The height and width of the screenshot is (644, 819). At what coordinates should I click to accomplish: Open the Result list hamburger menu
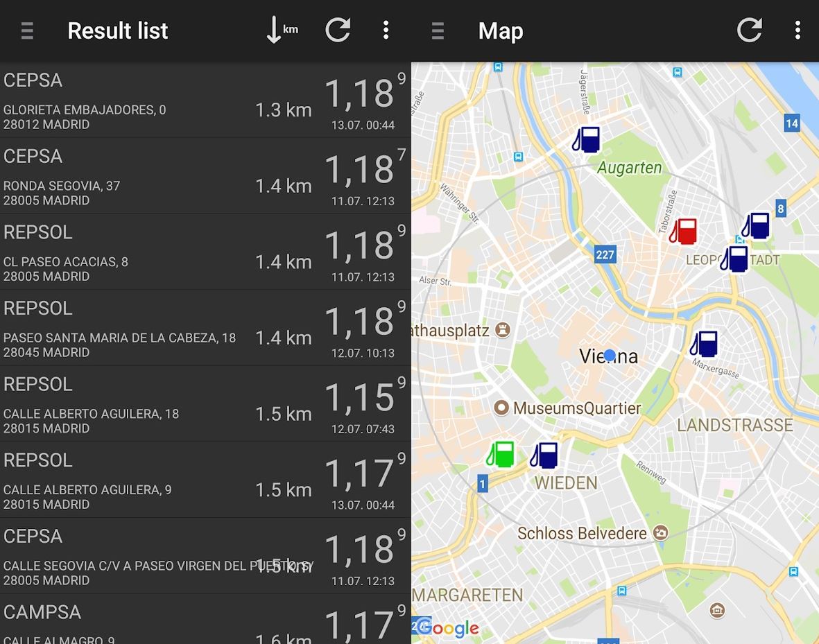point(27,31)
